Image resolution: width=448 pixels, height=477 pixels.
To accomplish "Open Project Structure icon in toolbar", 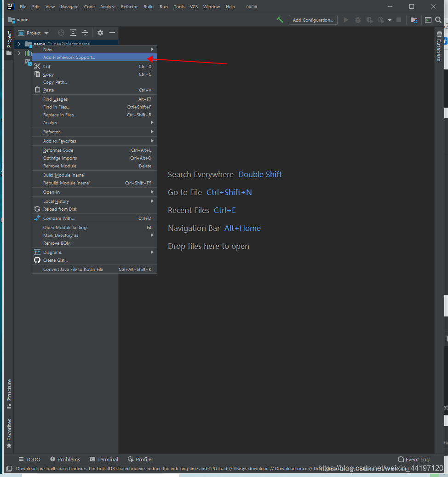I will pos(414,20).
